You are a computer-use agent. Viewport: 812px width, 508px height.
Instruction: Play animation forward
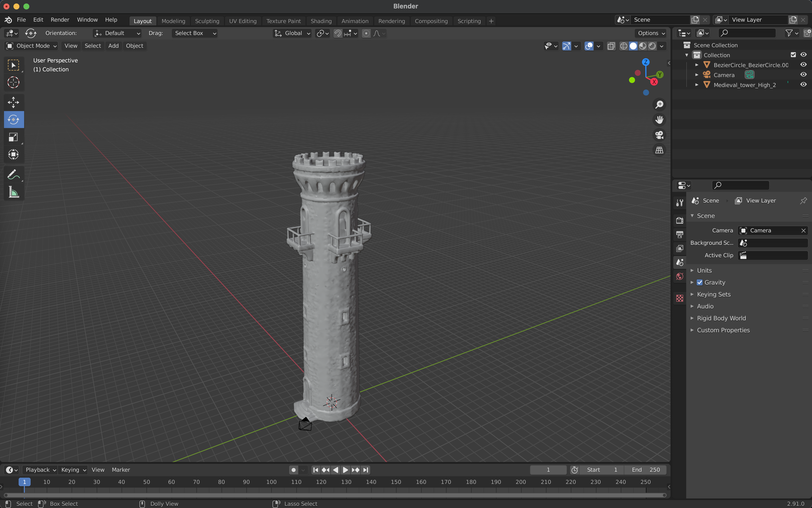coord(345,470)
